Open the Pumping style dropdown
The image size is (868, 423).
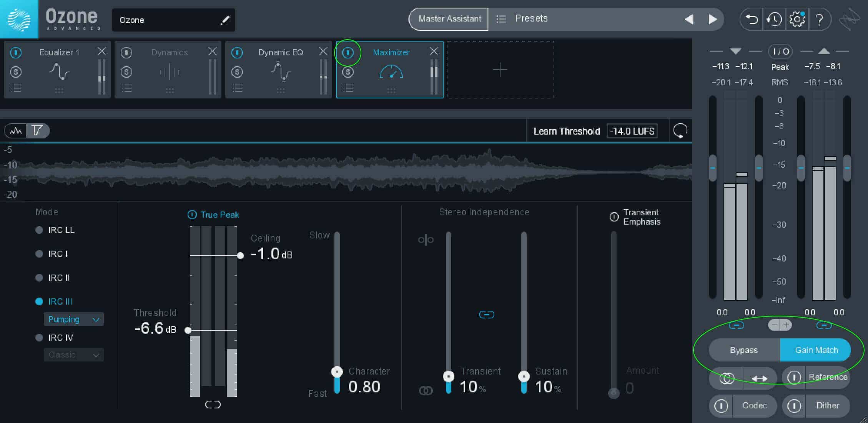pyautogui.click(x=74, y=320)
